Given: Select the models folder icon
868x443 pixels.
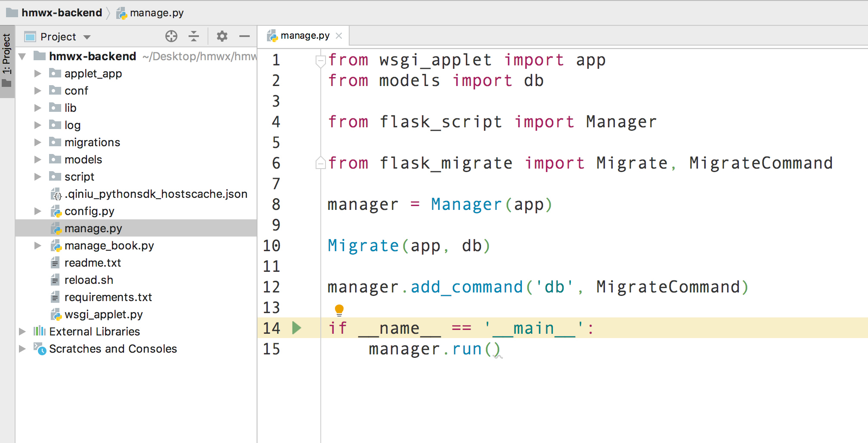Looking at the screenshot, I should coord(55,159).
